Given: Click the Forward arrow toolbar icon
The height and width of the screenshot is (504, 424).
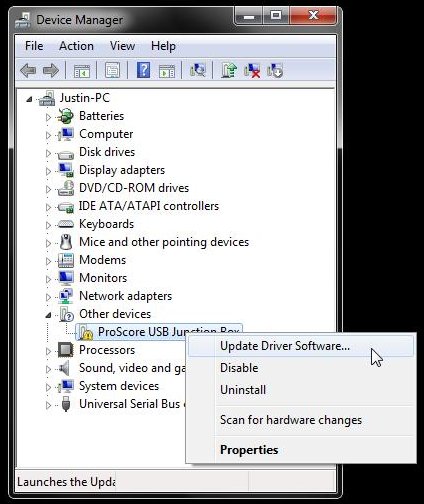Looking at the screenshot, I should click(51, 70).
